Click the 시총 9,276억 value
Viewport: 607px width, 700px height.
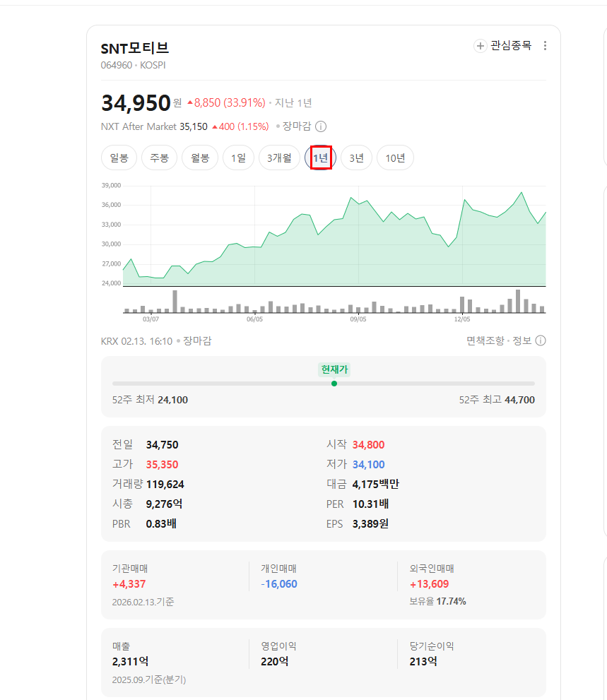click(164, 504)
